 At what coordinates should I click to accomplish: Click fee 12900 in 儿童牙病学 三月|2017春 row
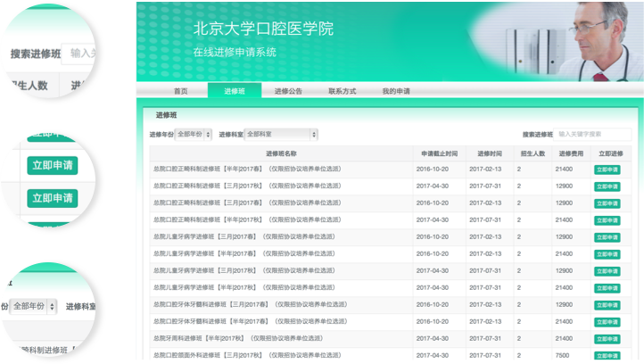pyautogui.click(x=564, y=237)
